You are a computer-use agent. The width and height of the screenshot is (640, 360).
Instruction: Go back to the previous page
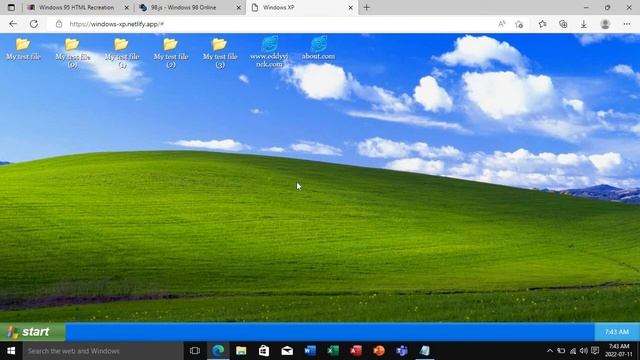click(13, 24)
